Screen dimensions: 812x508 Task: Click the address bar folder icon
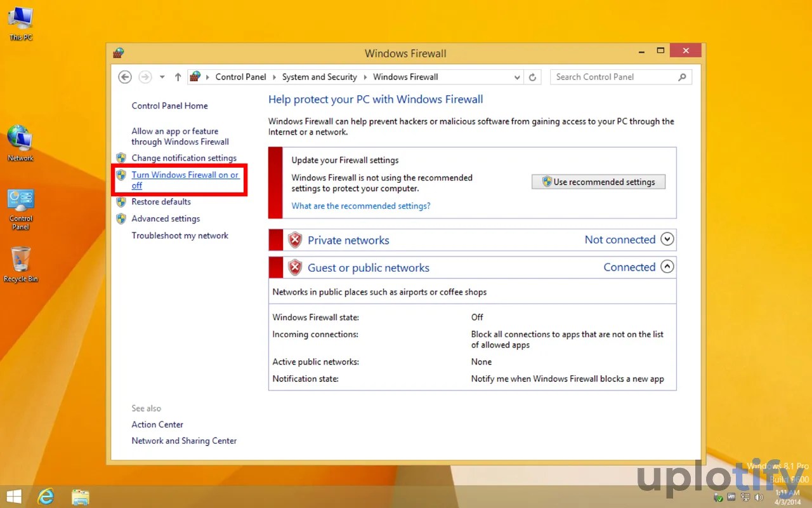click(x=195, y=77)
